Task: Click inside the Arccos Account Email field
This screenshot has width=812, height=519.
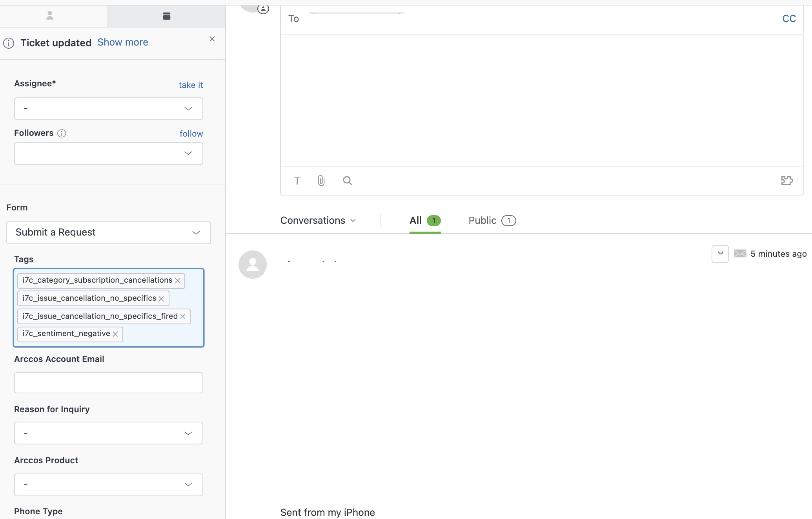Action: pos(108,383)
